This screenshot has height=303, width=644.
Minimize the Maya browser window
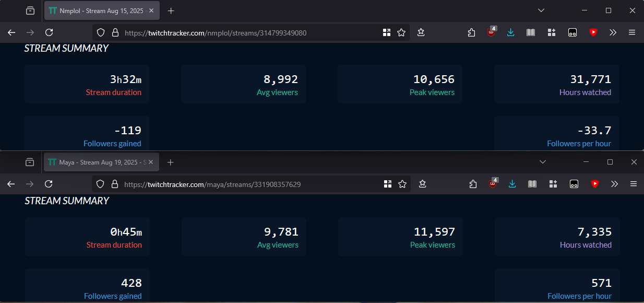[x=585, y=162]
